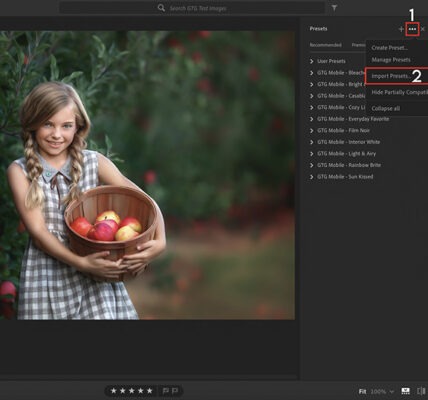The height and width of the screenshot is (400, 428).
Task: Click the girl with apple basket photo
Action: (x=147, y=175)
